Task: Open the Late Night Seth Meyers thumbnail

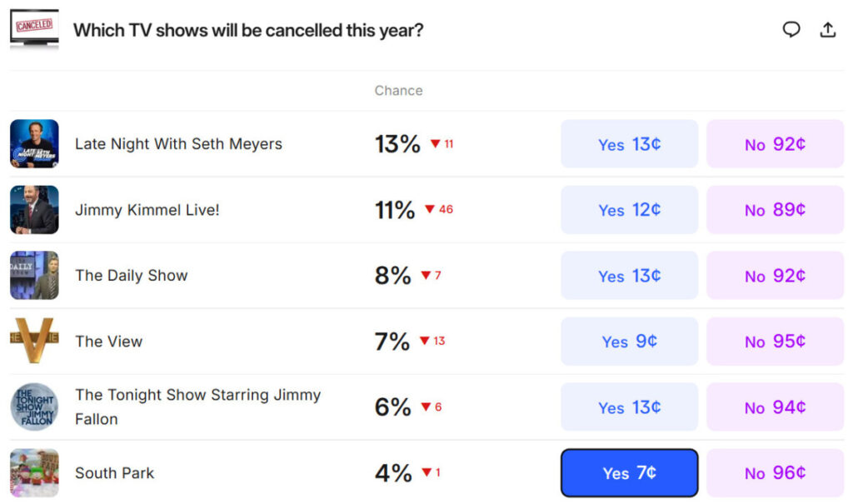Action: click(34, 144)
